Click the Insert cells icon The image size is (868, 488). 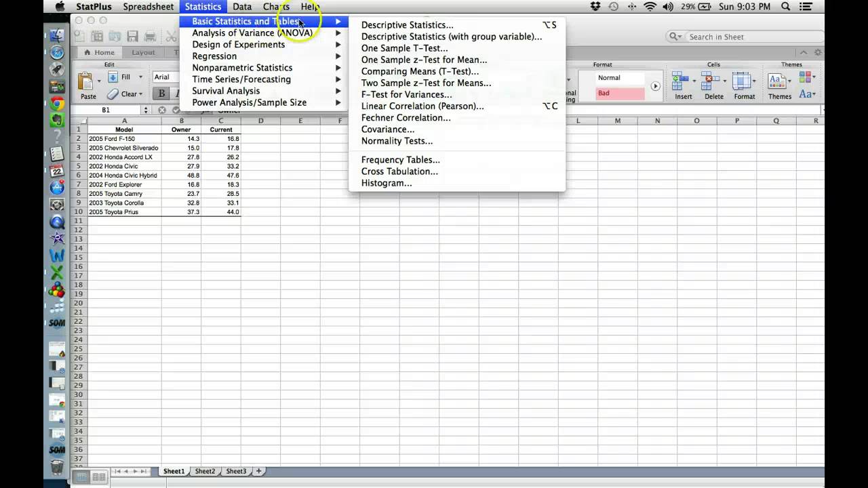(681, 81)
